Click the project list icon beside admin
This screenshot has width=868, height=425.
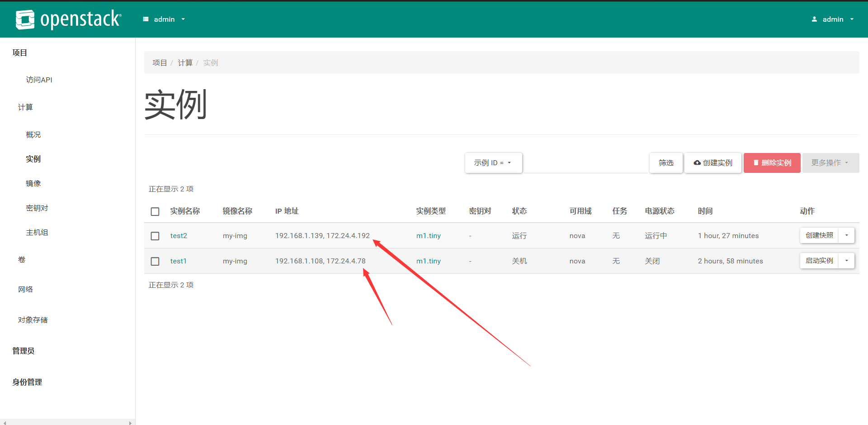(146, 19)
